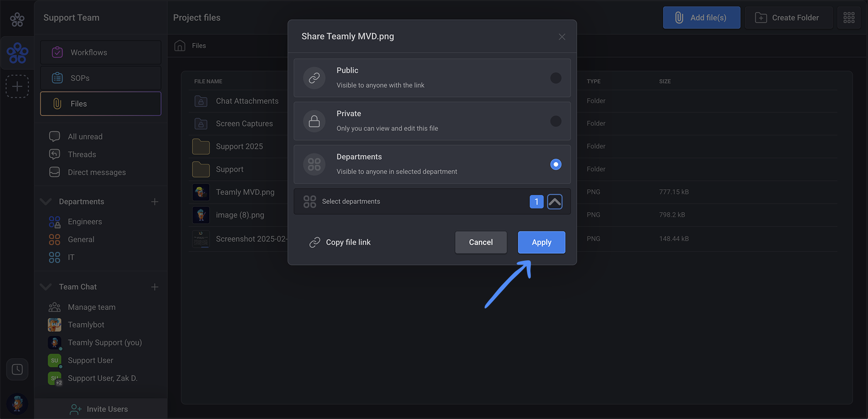The image size is (868, 419).
Task: Click the Private lock icon in share dialog
Action: (x=314, y=121)
